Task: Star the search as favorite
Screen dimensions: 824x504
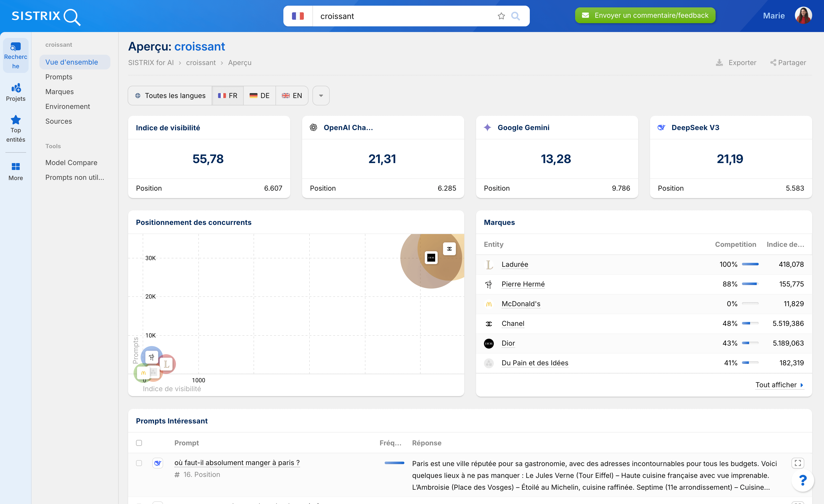Action: point(501,16)
